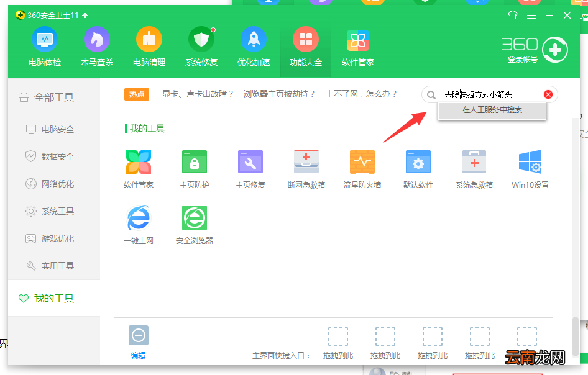Click the search magnifier icon
Screen dimensions: 588x375
pyautogui.click(x=431, y=95)
